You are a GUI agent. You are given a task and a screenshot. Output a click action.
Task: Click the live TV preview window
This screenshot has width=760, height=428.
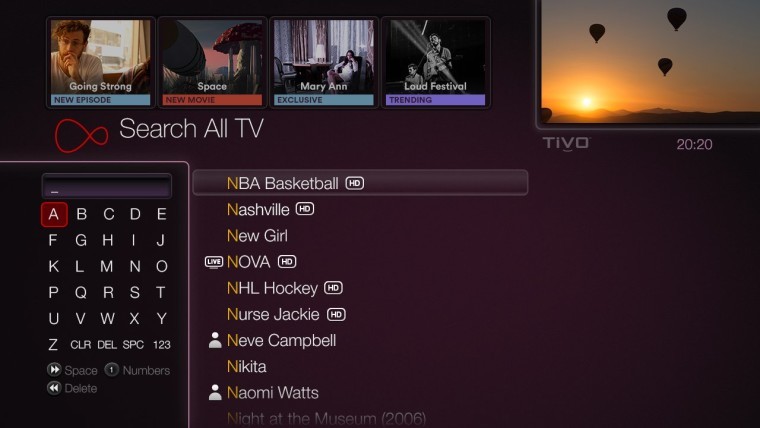click(649, 62)
